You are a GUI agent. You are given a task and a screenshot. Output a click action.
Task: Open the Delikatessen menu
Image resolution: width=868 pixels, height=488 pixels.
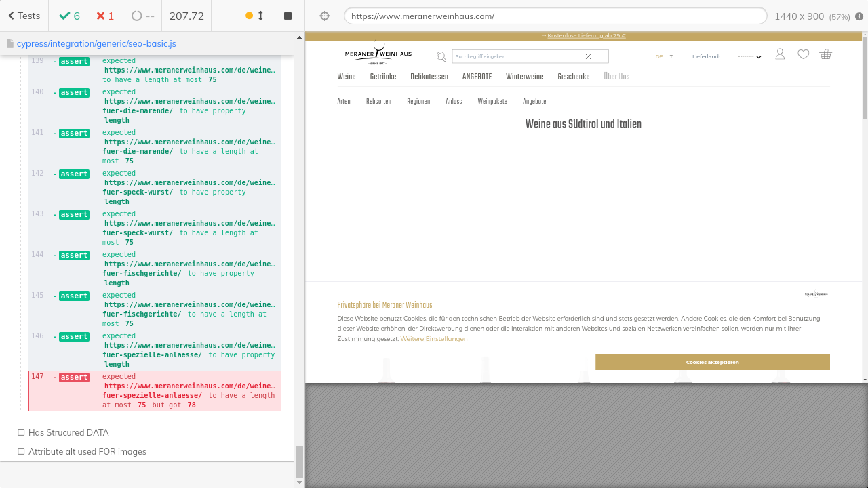point(429,77)
